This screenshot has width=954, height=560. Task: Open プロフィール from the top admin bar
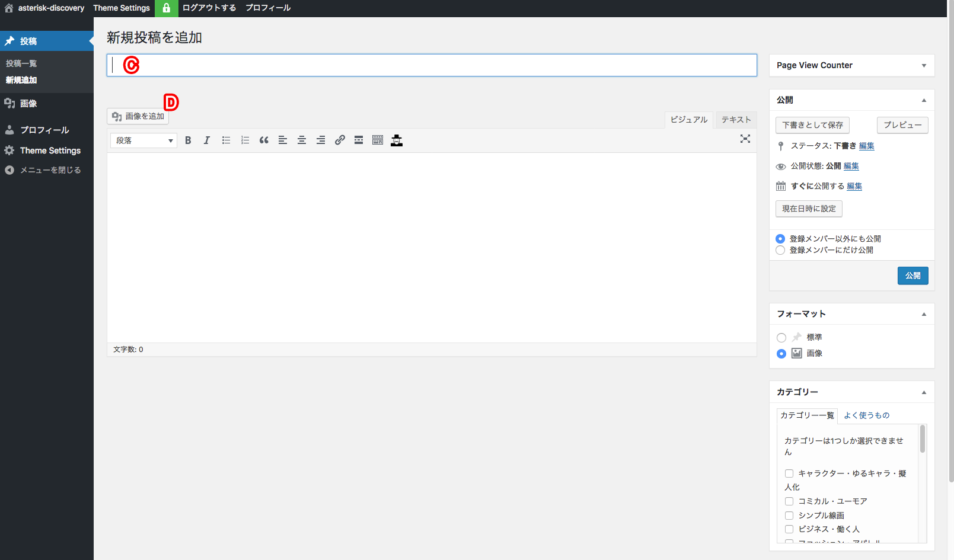(268, 8)
